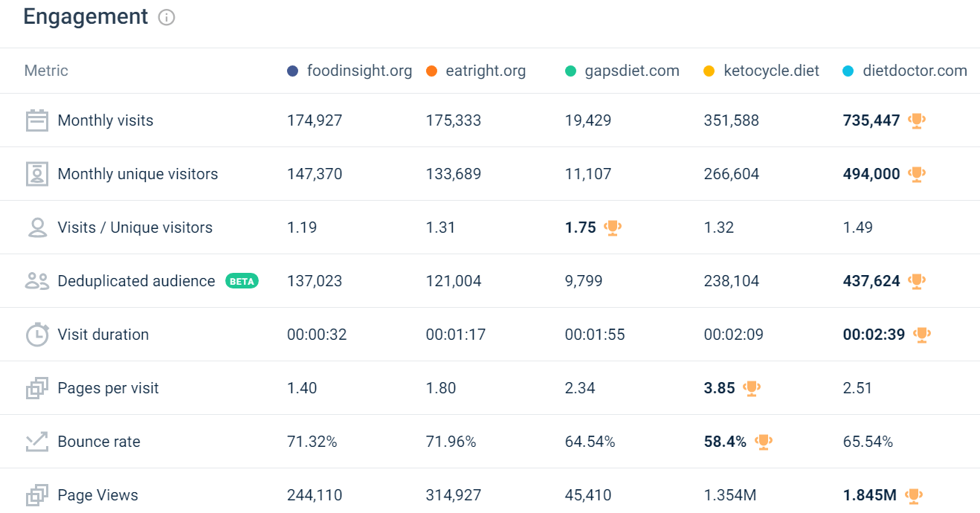
Task: Click the Monthly visits calendar icon
Action: [37, 120]
